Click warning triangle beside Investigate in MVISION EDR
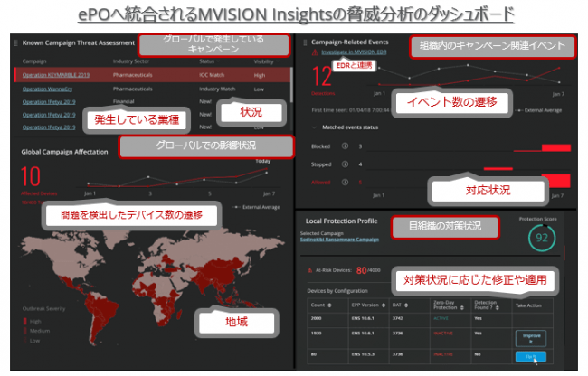The image size is (588, 376). coord(315,52)
